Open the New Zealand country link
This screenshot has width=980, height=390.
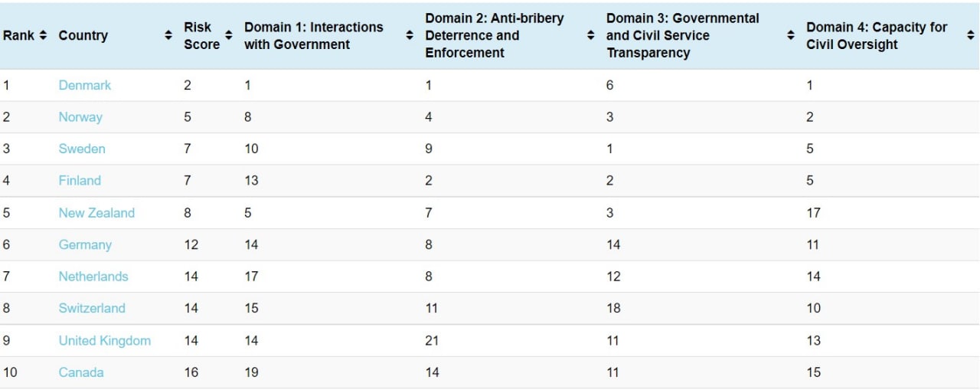(x=96, y=213)
